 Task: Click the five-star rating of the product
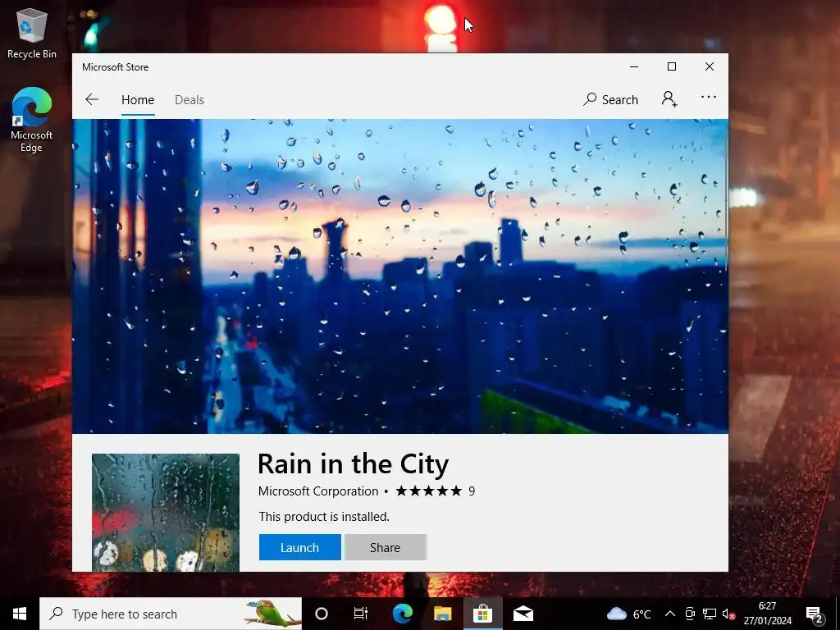pos(428,491)
